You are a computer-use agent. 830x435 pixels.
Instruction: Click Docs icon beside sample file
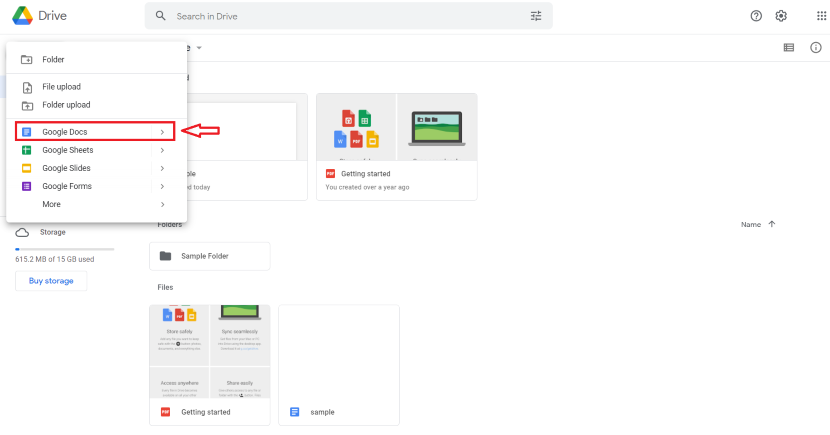click(x=294, y=412)
